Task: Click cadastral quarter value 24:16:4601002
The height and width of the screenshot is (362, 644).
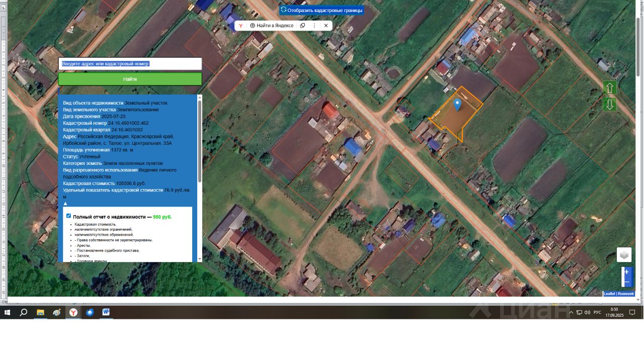Action: tap(127, 130)
